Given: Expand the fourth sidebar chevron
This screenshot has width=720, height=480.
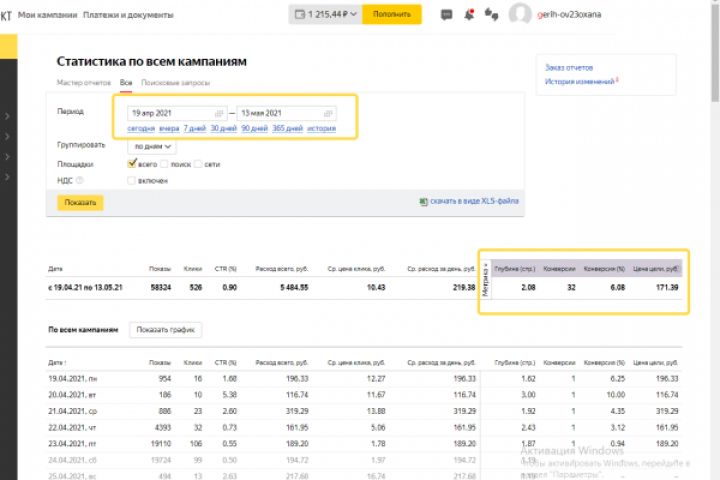Looking at the screenshot, I should 7,177.
